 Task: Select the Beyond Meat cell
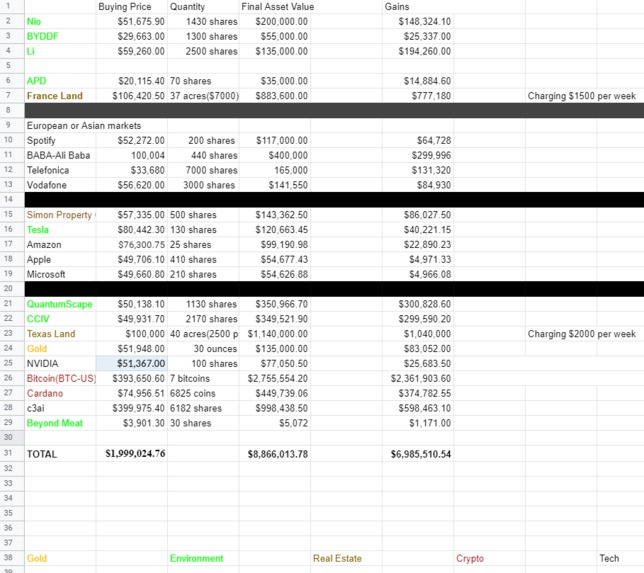[x=60, y=423]
